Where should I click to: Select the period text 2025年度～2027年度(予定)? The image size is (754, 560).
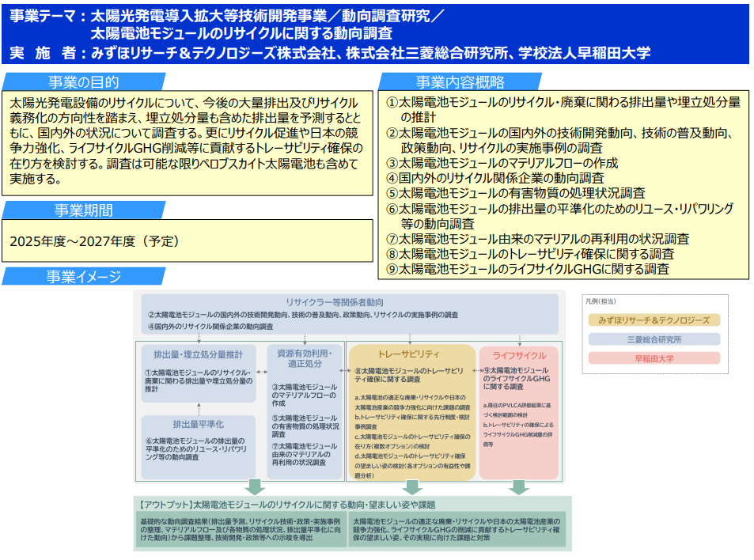pyautogui.click(x=95, y=240)
